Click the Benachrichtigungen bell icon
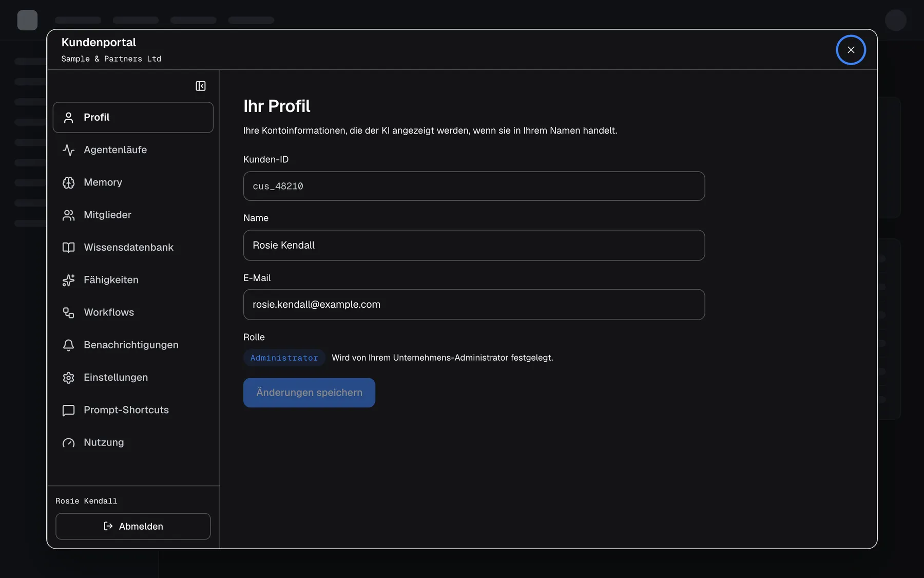Screen dimensions: 924x578 tap(68, 345)
